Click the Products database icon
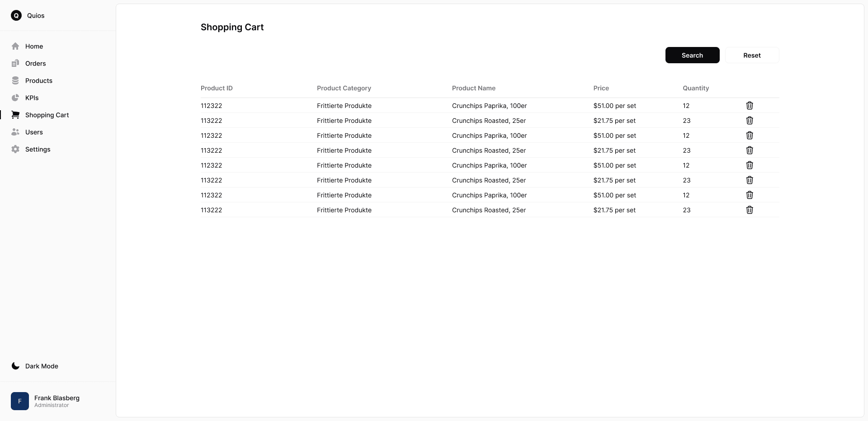Screen dimensions: 868x421 pos(15,80)
